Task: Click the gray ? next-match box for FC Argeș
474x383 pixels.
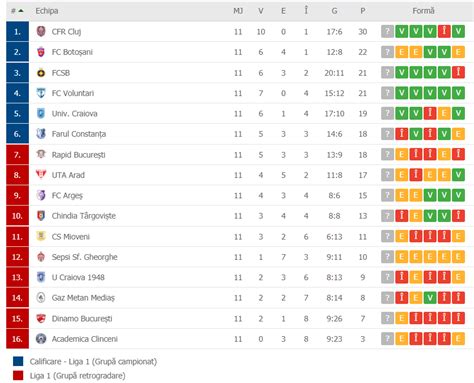Action: click(387, 195)
